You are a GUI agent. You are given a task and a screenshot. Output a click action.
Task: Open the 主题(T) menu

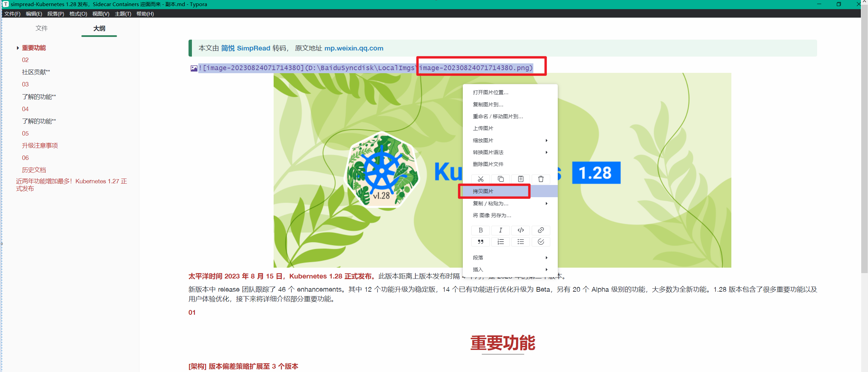pos(123,14)
